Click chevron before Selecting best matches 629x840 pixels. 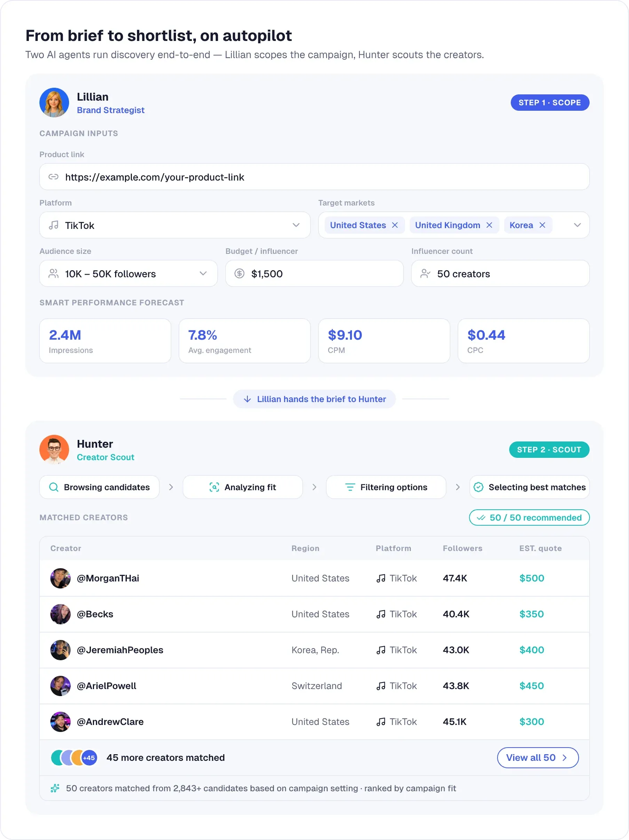(x=458, y=487)
